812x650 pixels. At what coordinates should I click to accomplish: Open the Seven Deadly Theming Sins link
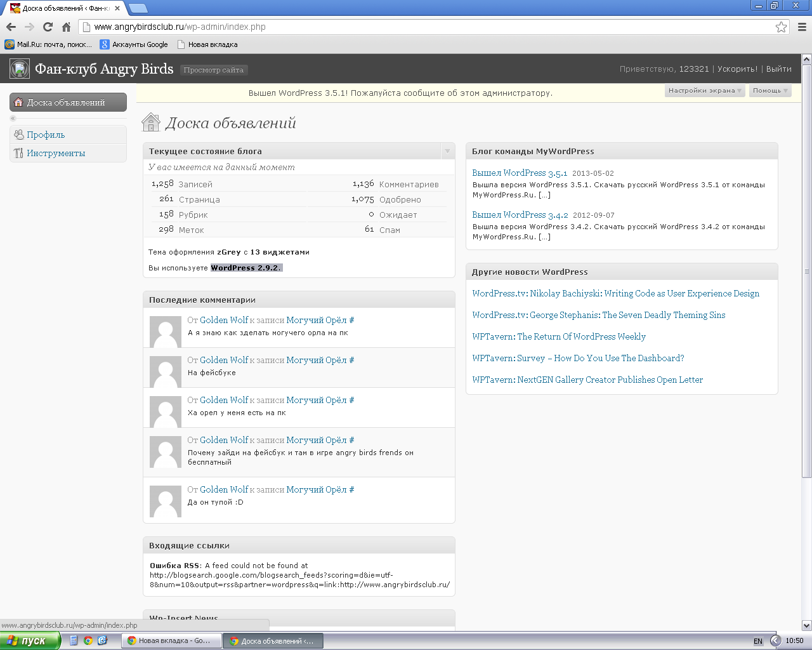point(598,315)
